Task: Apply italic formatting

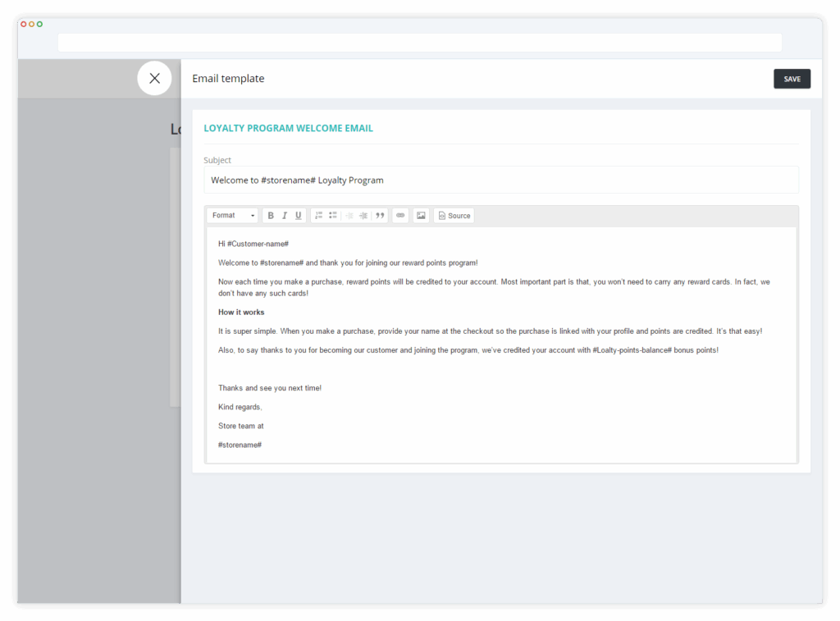Action: 285,216
